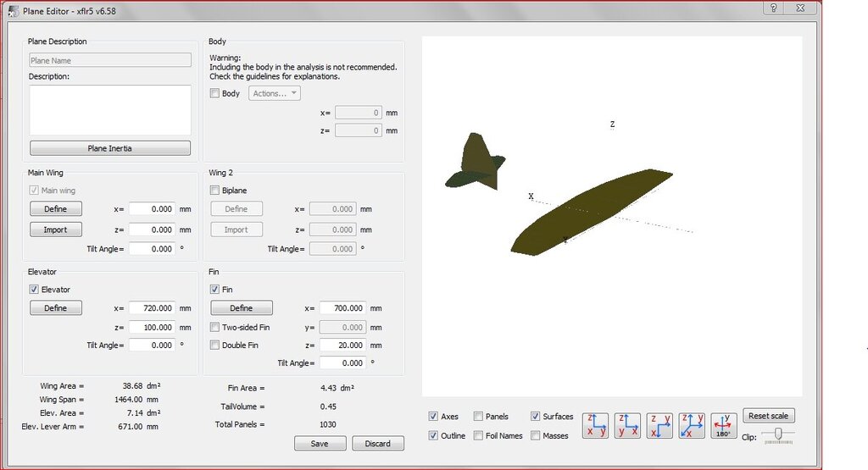Screen dimensions: 868x470
Task: Toggle the Two-sided Fin checkbox
Action: (x=214, y=327)
